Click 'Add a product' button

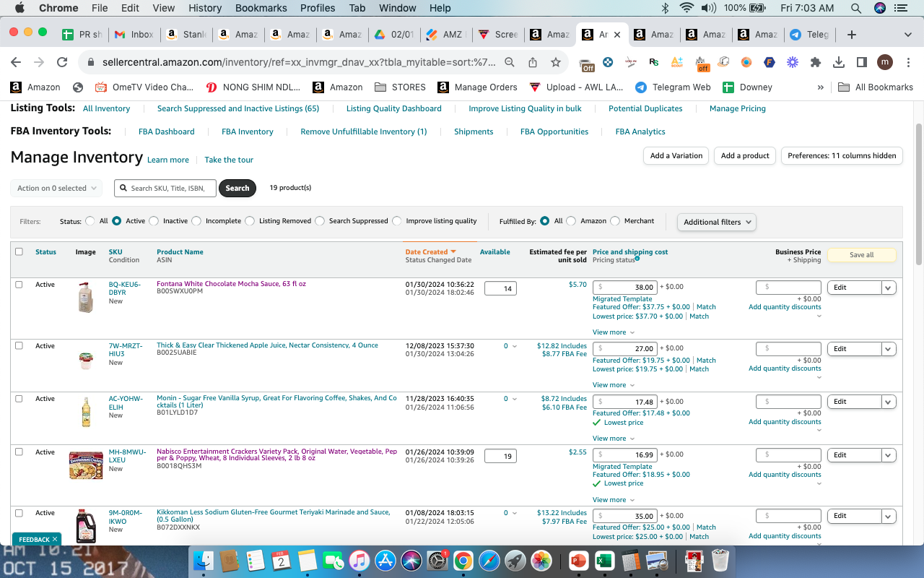click(745, 155)
